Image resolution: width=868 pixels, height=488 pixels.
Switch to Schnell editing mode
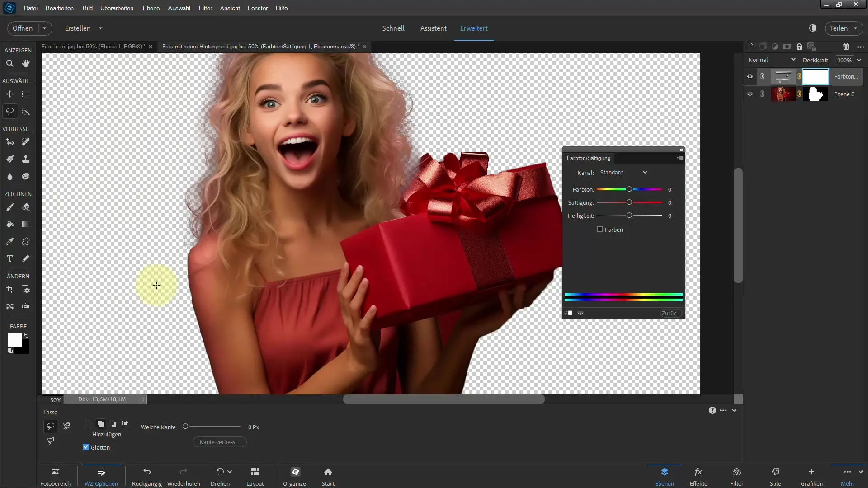pos(393,28)
